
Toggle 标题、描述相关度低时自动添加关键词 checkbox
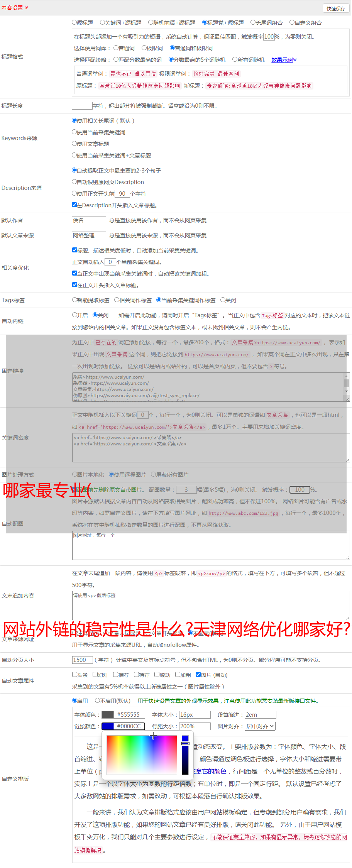pos(74,250)
